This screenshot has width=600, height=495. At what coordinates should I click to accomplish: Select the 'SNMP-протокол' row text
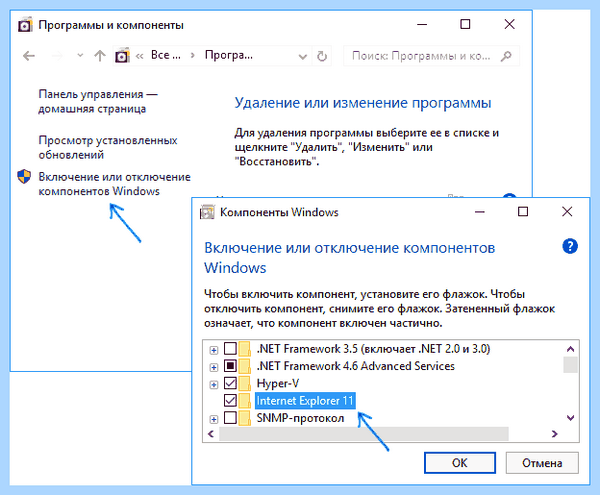[300, 418]
